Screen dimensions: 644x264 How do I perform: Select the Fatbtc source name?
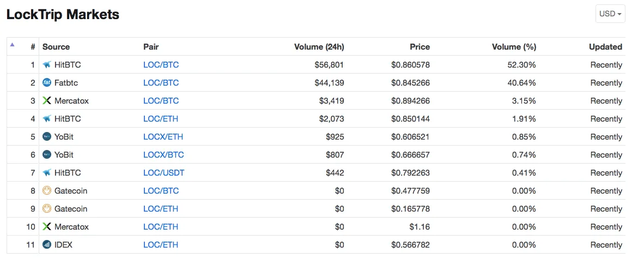66,83
